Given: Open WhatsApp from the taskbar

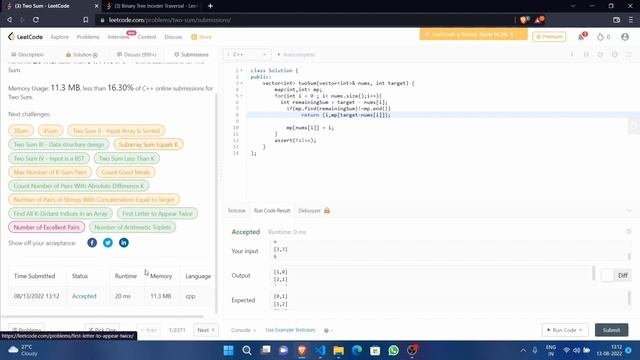Looking at the screenshot, I should pos(393,350).
